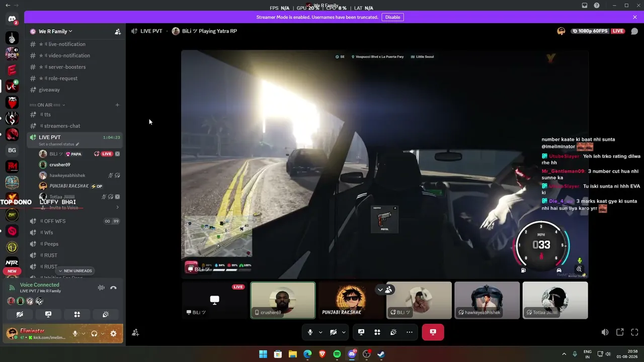Screen dimensions: 644x362
Task: Open File Explorer from the taskbar
Action: tap(293, 354)
